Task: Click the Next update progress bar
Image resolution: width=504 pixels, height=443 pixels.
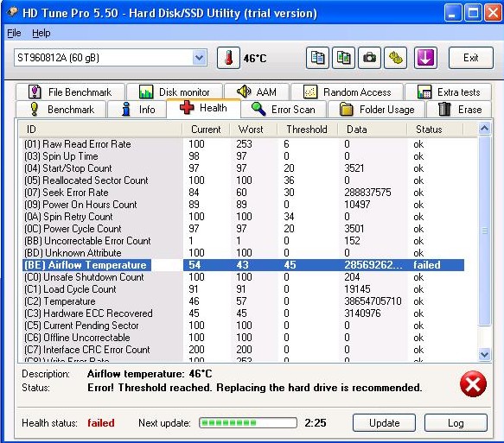Action: point(248,423)
